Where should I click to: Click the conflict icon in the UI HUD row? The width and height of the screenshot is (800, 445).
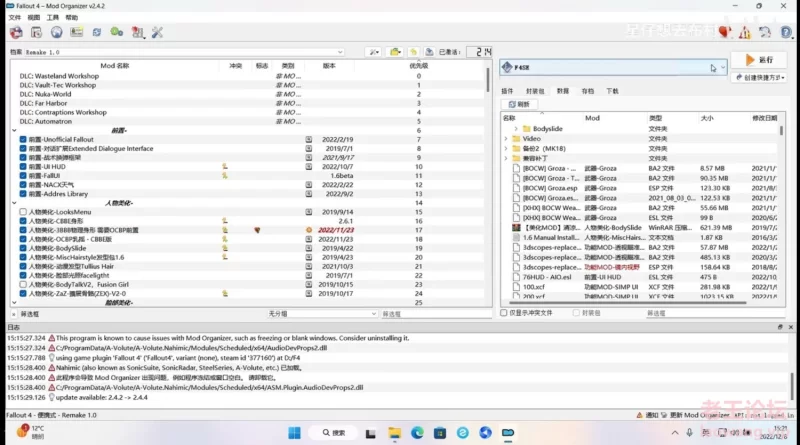click(x=224, y=166)
